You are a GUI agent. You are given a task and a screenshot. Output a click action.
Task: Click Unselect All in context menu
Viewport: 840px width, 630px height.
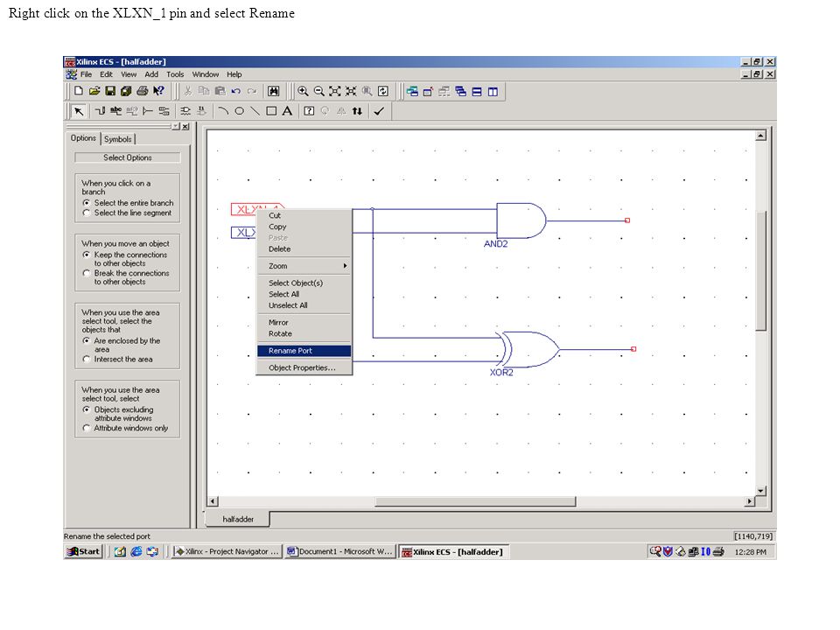click(304, 305)
